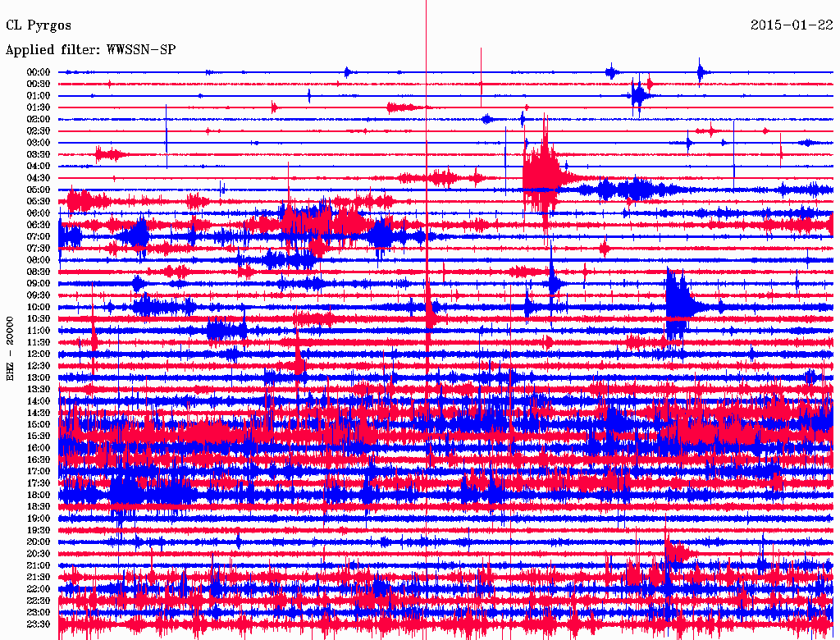Select the 06:00 time row label
840x640 pixels.
(x=39, y=213)
